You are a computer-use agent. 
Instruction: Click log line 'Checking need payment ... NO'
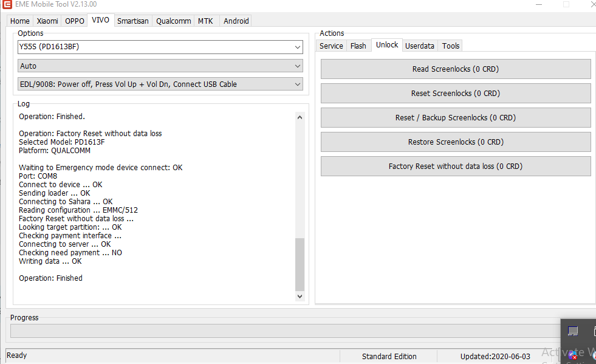70,253
